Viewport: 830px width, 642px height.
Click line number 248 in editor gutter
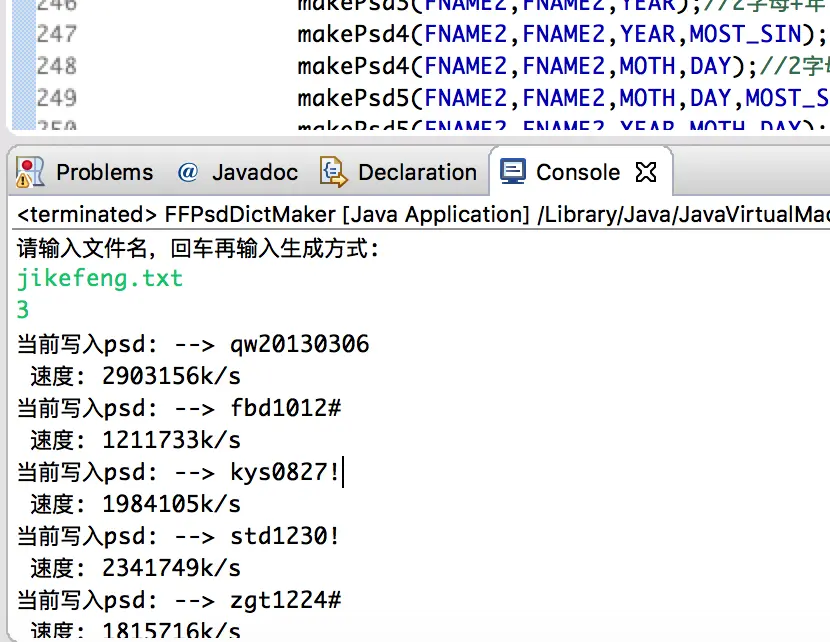point(57,66)
